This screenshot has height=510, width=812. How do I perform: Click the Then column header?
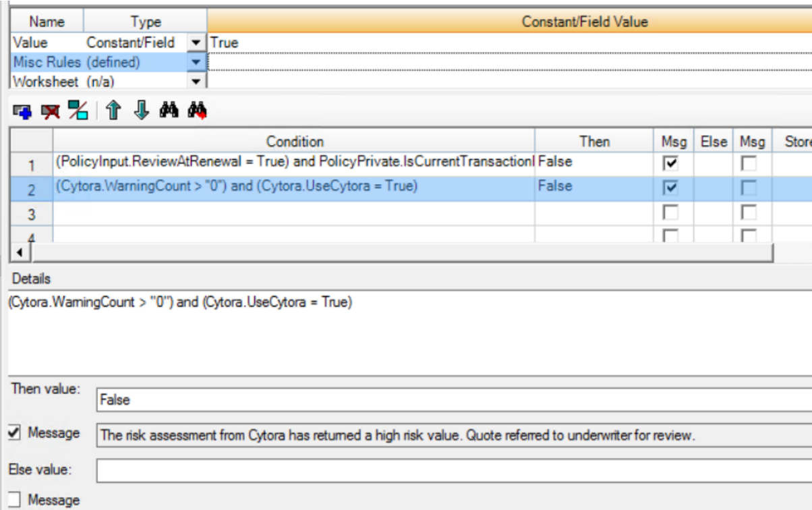[595, 142]
